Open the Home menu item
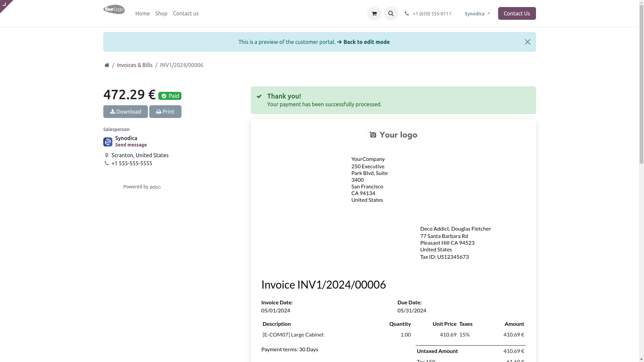 click(x=142, y=13)
